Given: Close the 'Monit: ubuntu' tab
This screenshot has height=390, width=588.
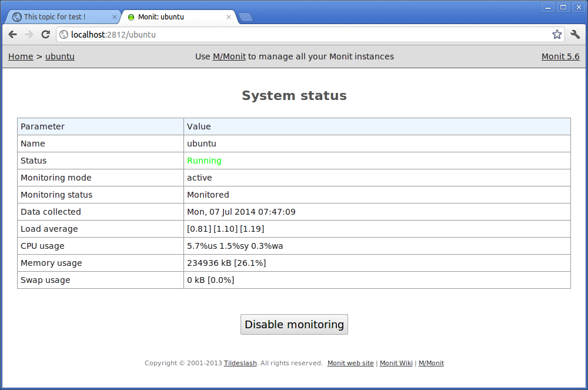Looking at the screenshot, I should pos(228,17).
